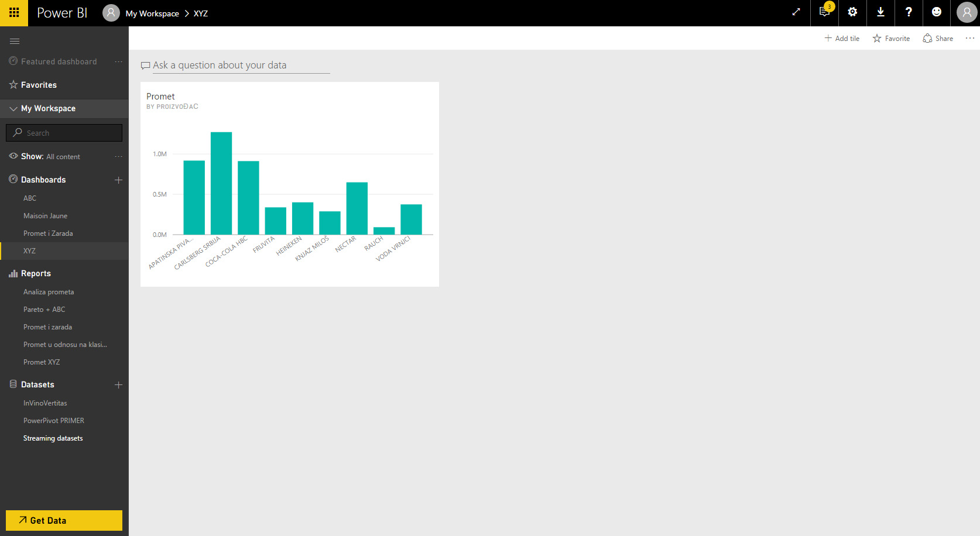Collapse the navigation pane hamburger
The width and height of the screenshot is (980, 536).
click(15, 41)
